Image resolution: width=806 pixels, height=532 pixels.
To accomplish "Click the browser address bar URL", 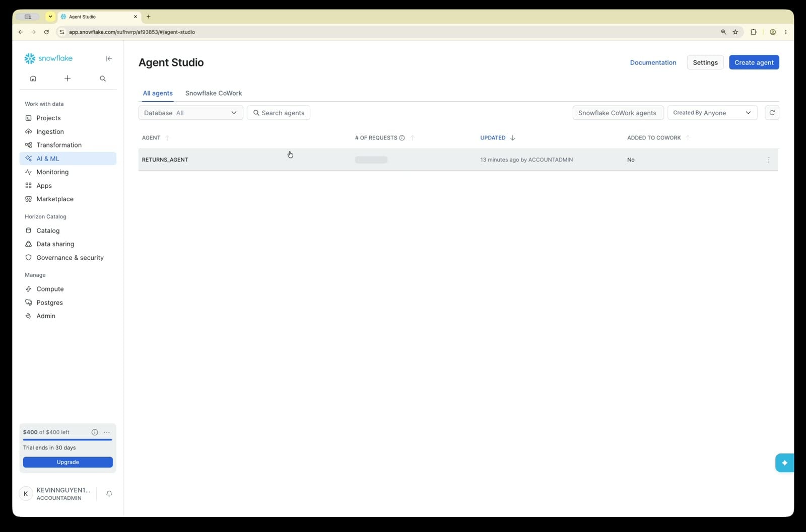I will [x=132, y=32].
